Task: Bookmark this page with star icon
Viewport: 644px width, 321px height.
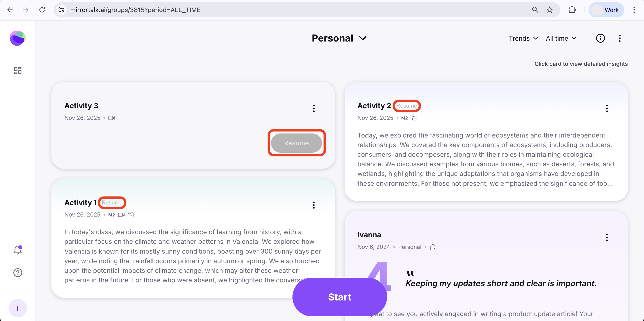Action: (x=549, y=10)
